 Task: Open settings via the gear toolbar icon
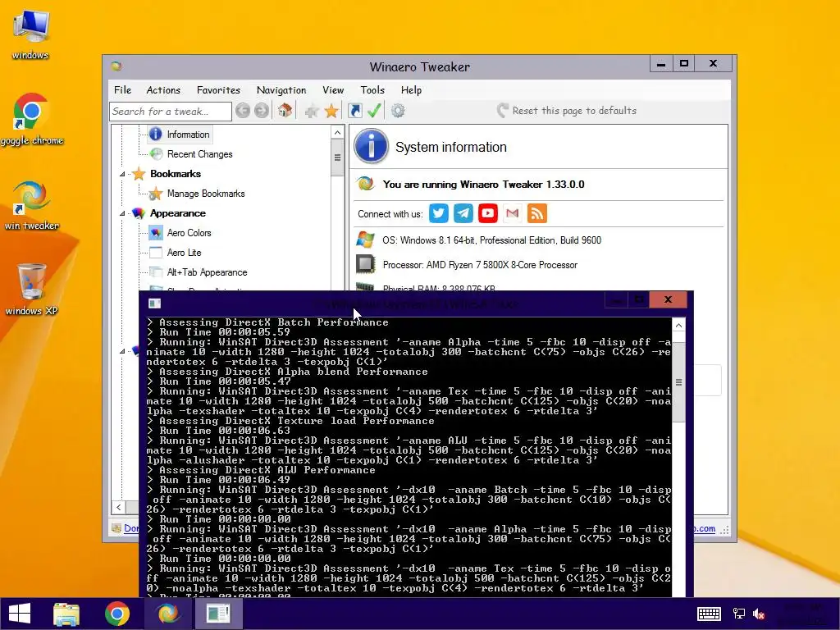point(398,111)
